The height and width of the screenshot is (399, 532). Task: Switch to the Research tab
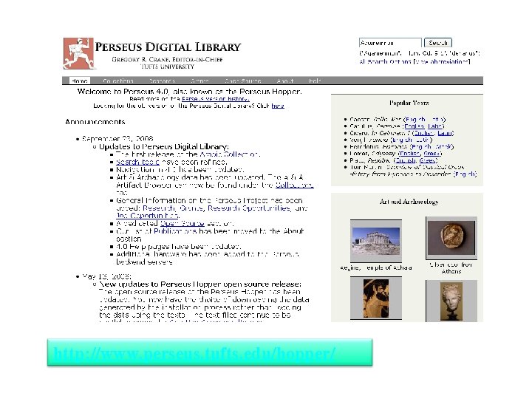(x=162, y=81)
